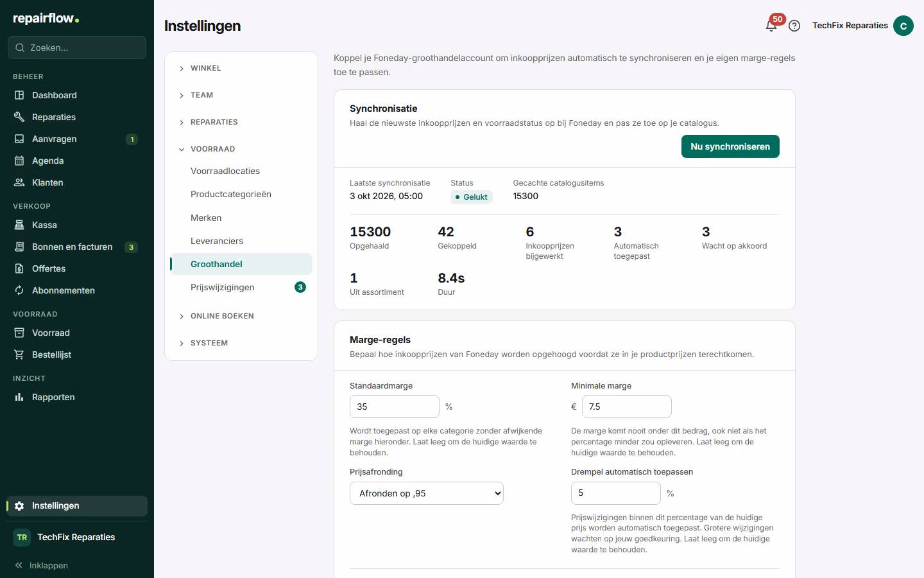Expand the REPARATIES settings section
The height and width of the screenshot is (578, 924).
click(x=241, y=122)
